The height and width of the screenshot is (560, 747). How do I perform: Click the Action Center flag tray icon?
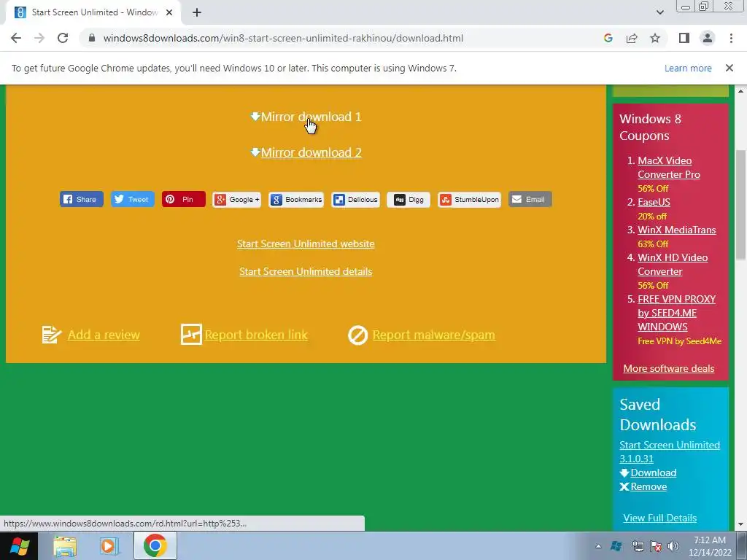(x=656, y=546)
